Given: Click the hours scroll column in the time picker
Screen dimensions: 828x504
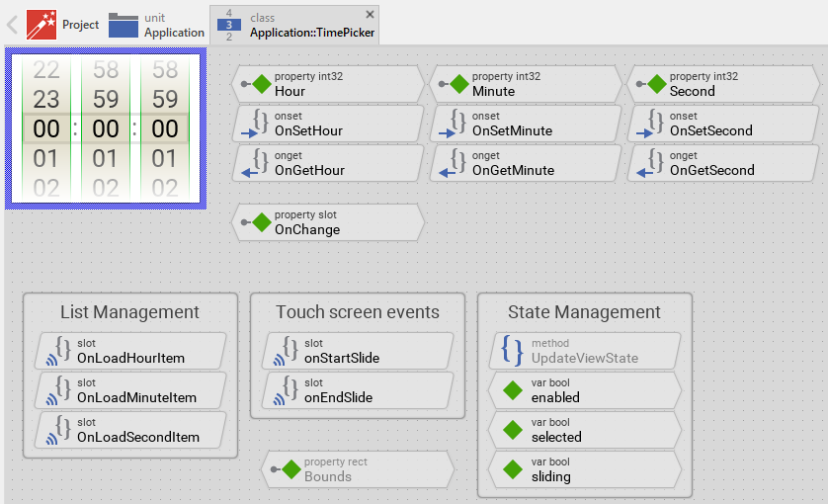Looking at the screenshot, I should click(46, 128).
